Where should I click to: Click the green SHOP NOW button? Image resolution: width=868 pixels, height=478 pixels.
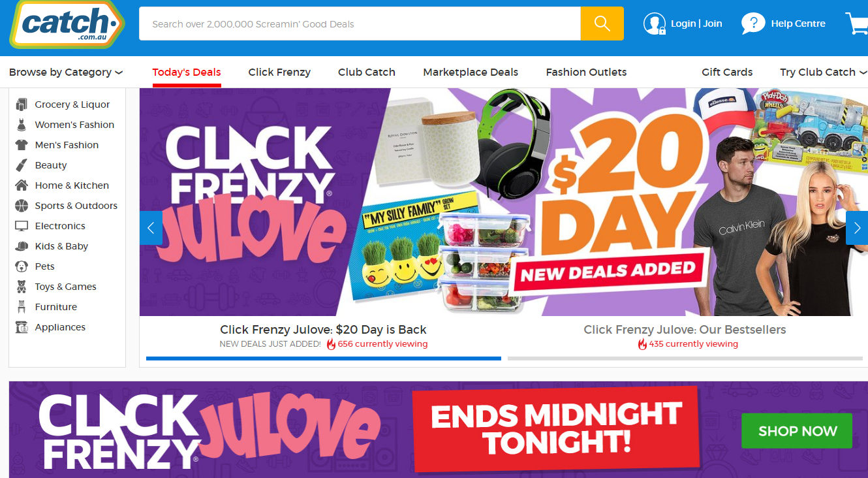[x=797, y=431]
